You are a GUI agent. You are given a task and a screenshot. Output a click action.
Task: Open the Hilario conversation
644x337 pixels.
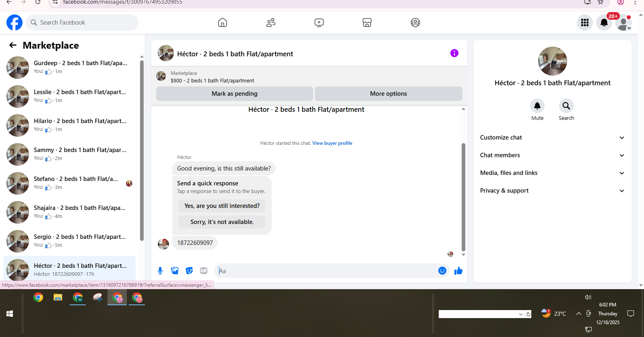coord(69,125)
